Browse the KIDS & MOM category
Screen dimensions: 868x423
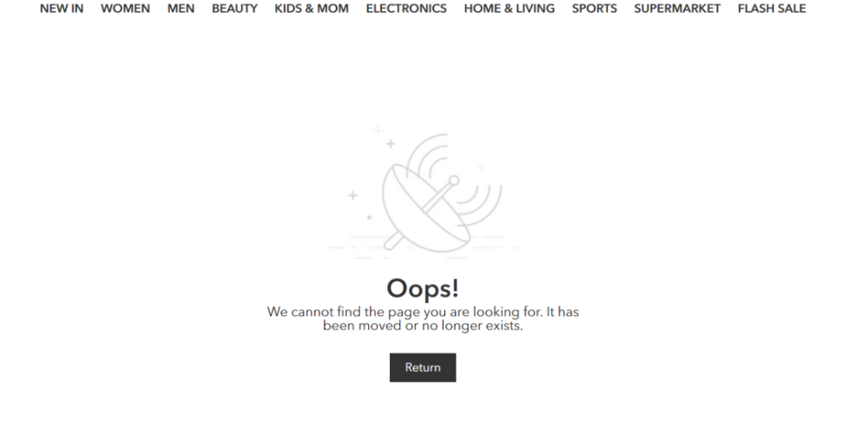[x=312, y=9]
